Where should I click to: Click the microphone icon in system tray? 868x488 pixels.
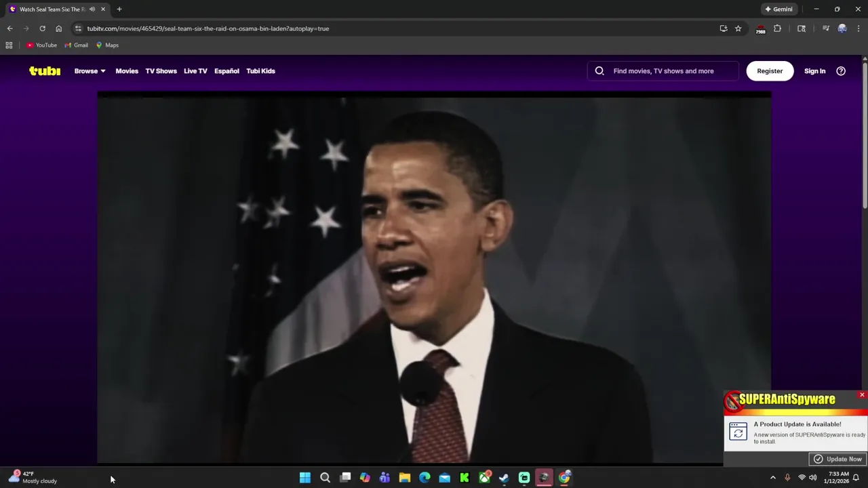(787, 478)
